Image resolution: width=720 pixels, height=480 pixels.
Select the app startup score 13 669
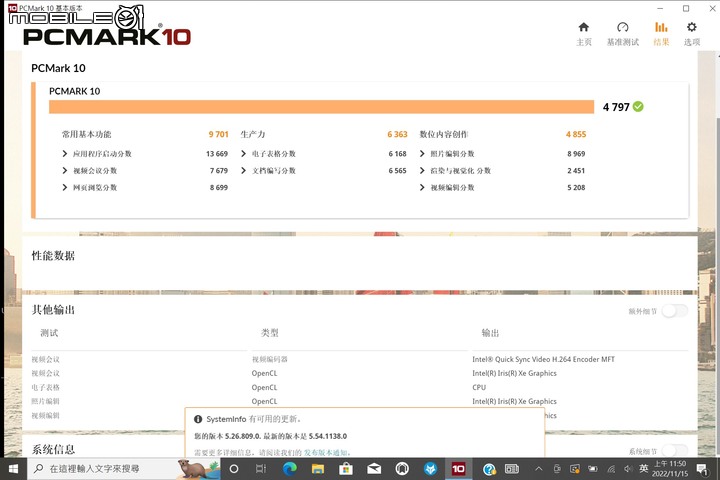click(x=217, y=153)
